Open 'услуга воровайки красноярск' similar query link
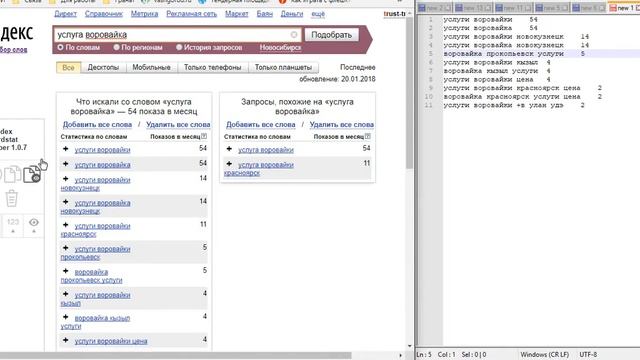The width and height of the screenshot is (640, 360). 259,169
